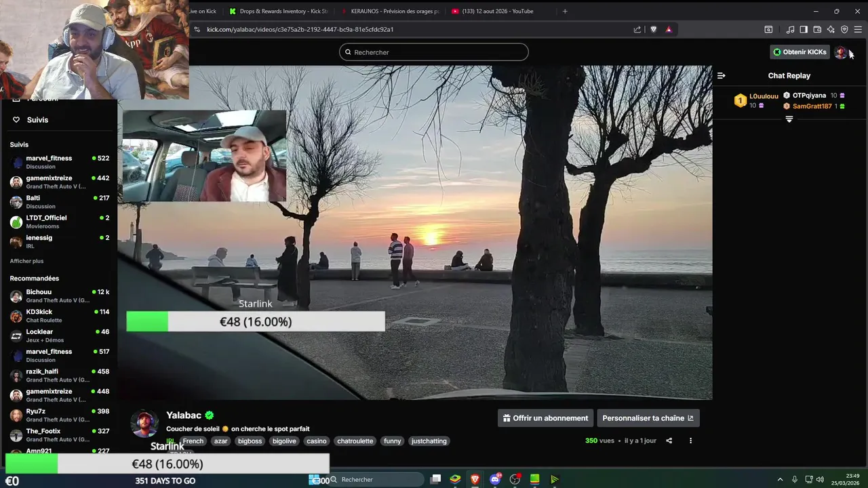Click the Kick Rechercher search field

pyautogui.click(x=434, y=52)
